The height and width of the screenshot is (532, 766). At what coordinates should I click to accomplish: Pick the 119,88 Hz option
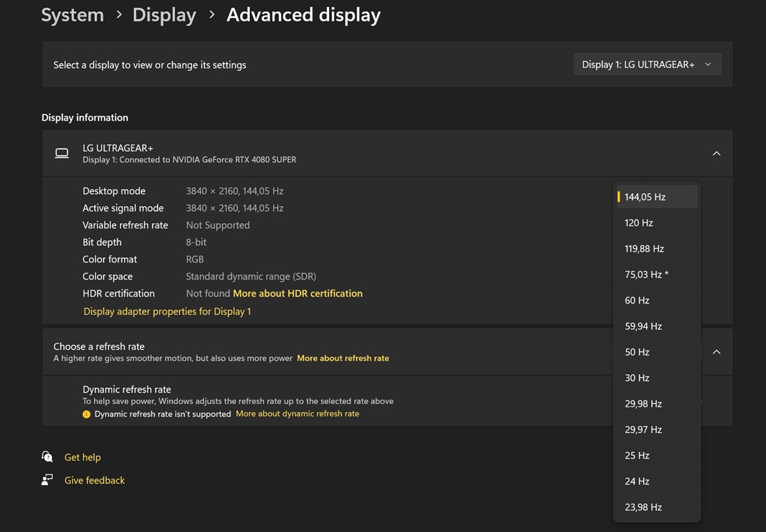point(657,249)
